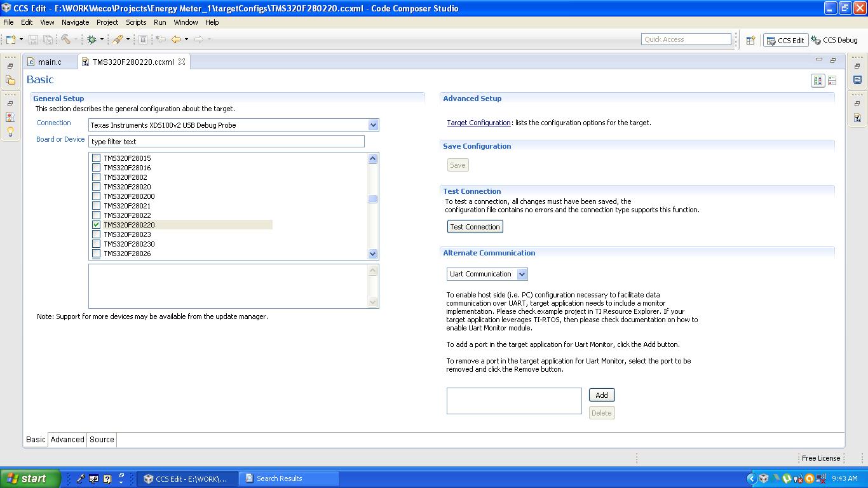Click the Add port button
This screenshot has width=868, height=488.
tap(602, 395)
